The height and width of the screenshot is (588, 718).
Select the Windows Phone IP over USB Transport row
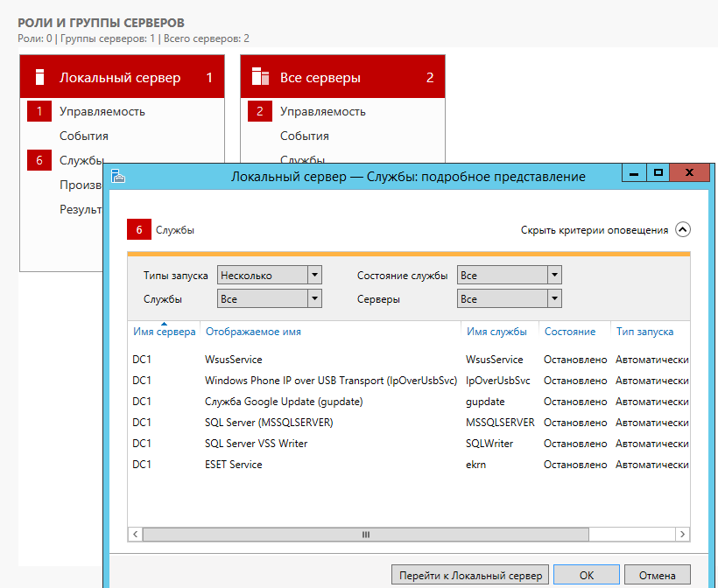point(409,381)
